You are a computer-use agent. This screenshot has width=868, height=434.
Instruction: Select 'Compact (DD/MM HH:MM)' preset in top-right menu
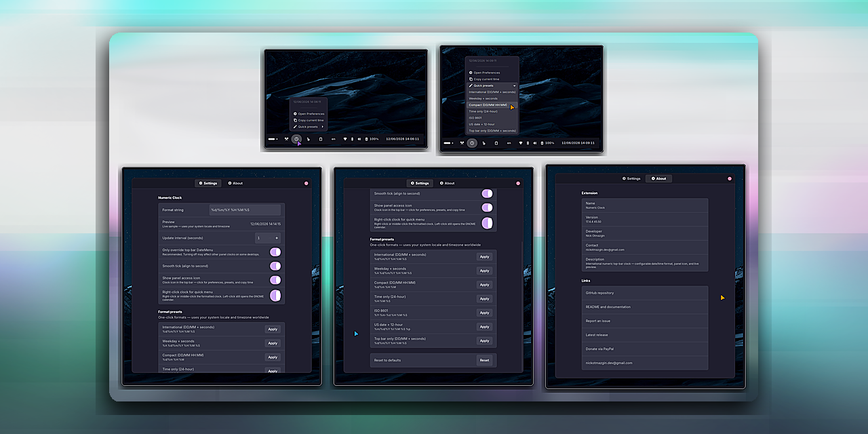[x=493, y=105]
